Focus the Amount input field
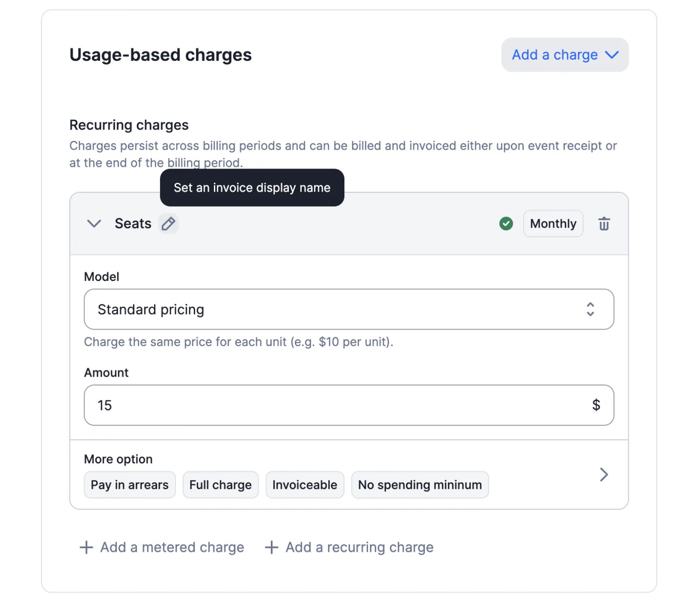The image size is (700, 603). pos(349,405)
